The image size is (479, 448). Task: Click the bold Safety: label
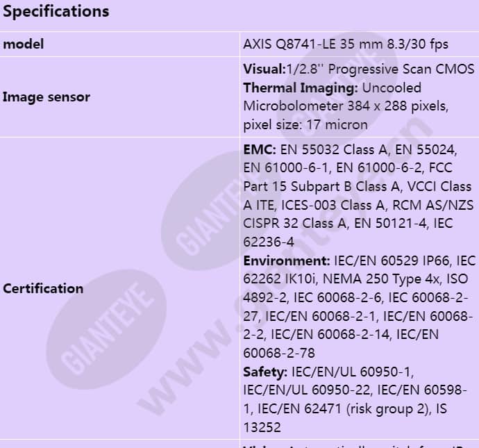[x=266, y=372]
